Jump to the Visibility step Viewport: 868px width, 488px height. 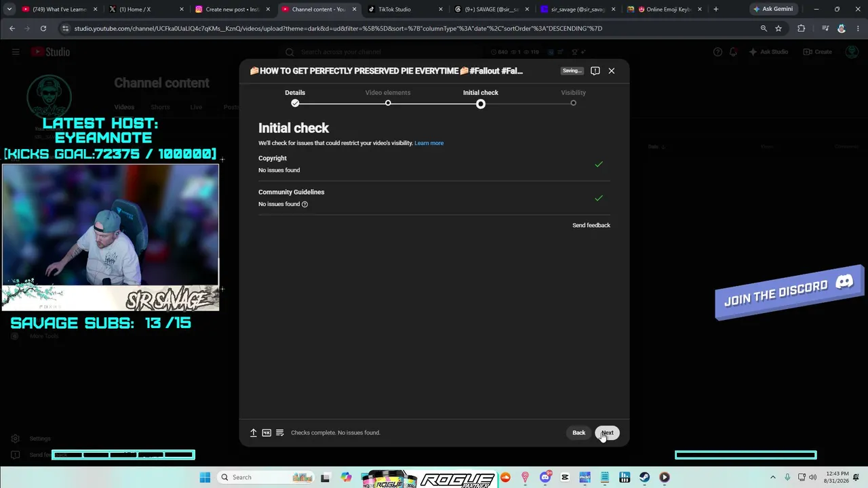[x=573, y=98]
